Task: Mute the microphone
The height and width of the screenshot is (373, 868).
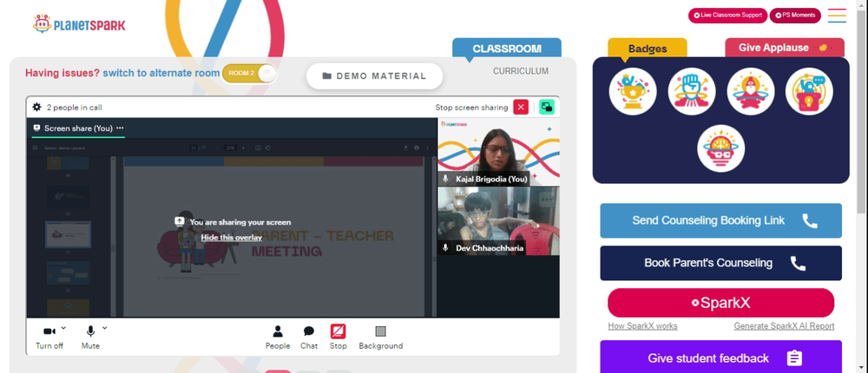Action: point(90,337)
